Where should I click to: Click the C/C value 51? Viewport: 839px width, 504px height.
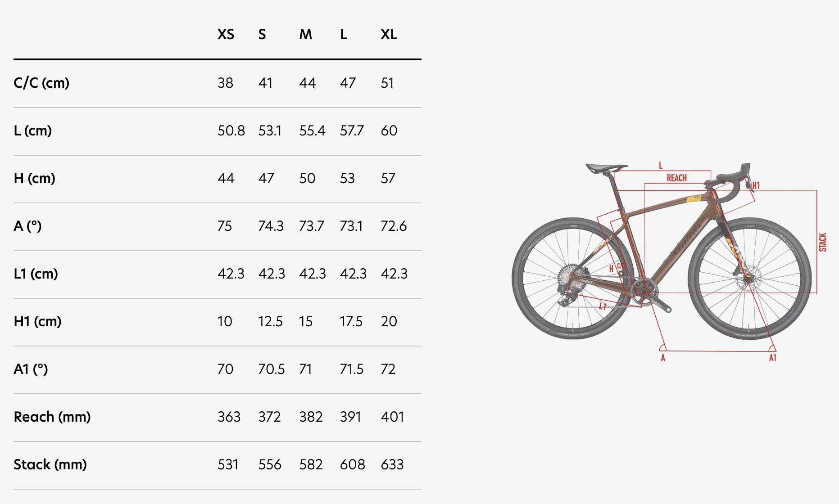click(387, 83)
